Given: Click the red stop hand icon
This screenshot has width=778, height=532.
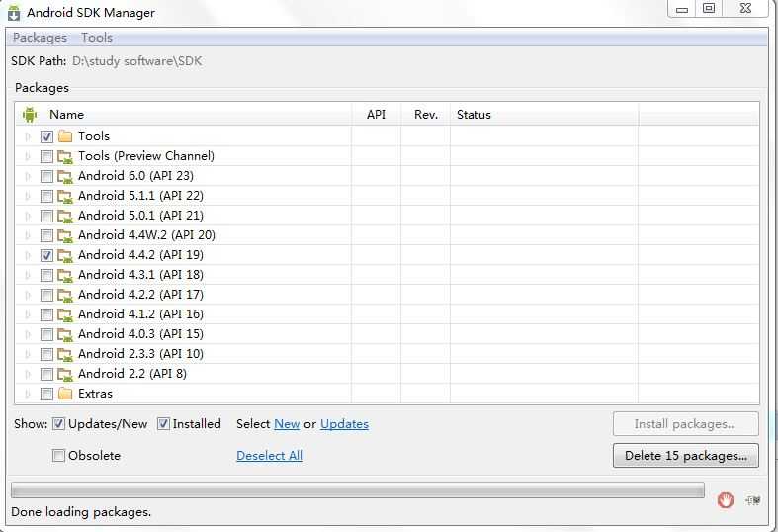Looking at the screenshot, I should (x=725, y=500).
